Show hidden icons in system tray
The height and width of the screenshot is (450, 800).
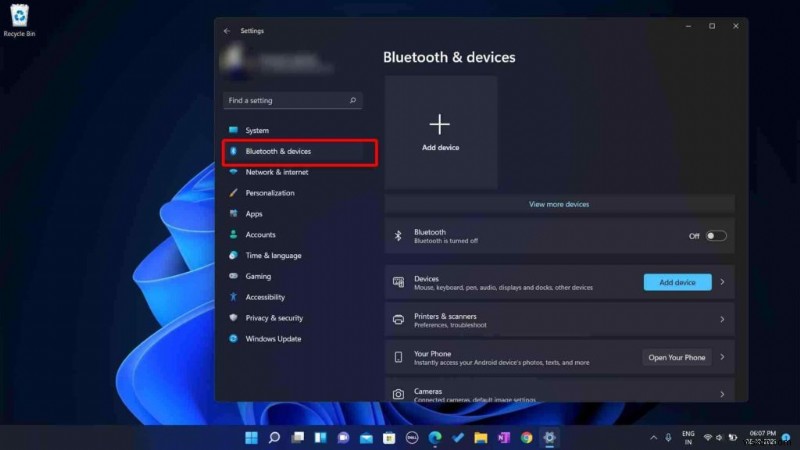click(x=654, y=437)
